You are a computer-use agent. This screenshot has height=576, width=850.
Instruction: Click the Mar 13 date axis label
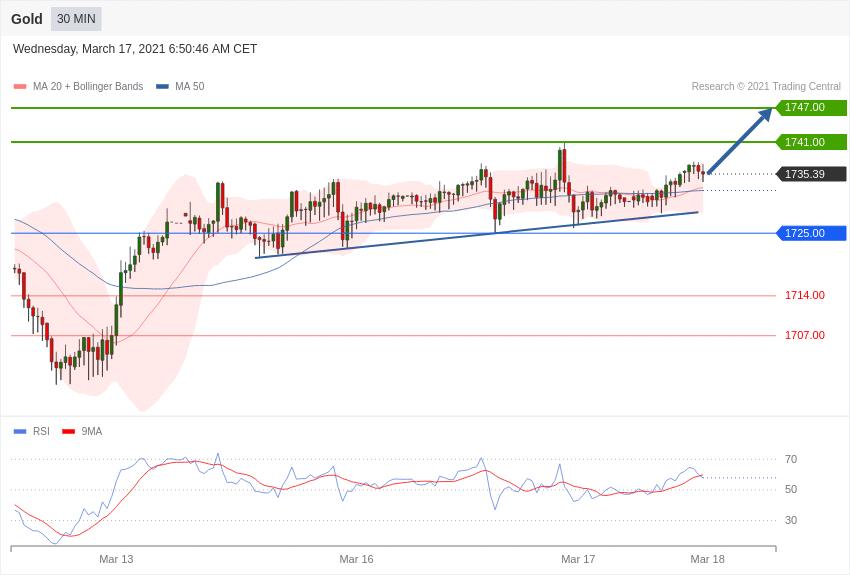pyautogui.click(x=116, y=559)
